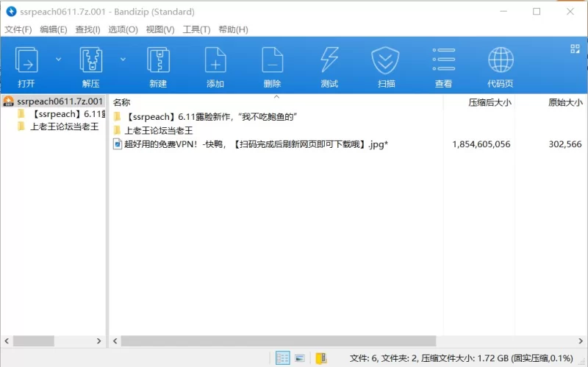
Task: Click the jpg file's image icon
Action: pos(118,144)
